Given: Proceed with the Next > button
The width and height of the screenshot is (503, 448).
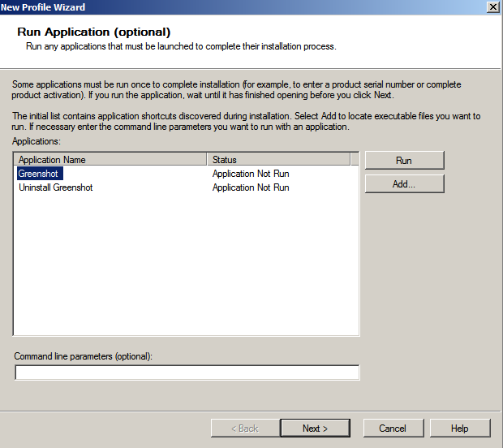Looking at the screenshot, I should coord(315,428).
